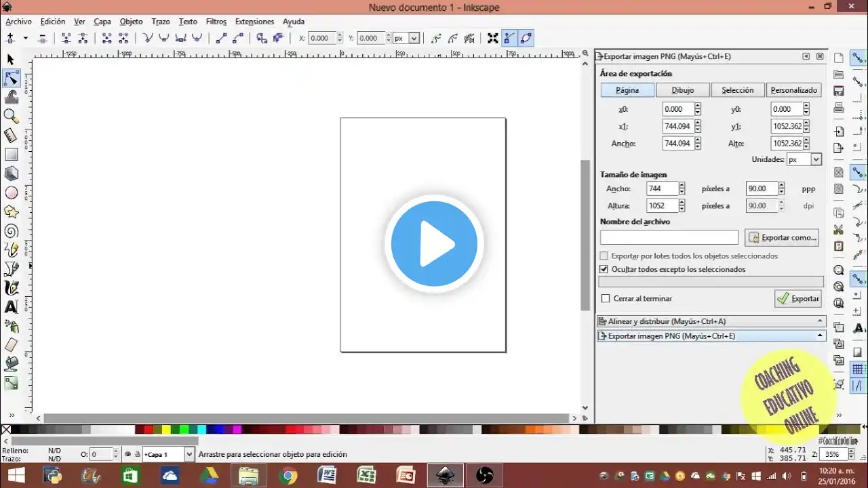Select the Selector arrow tool
Screen dimensions: 868x488
coord(11,60)
